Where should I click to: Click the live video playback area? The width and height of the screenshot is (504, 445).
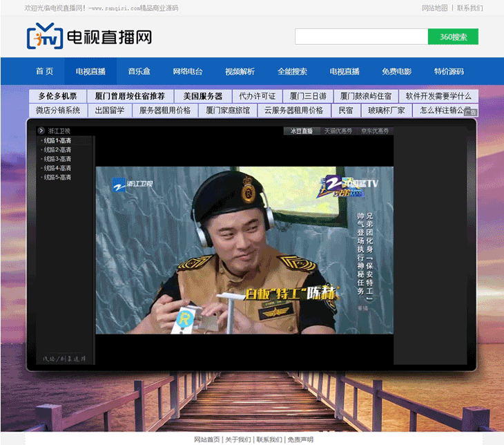coord(244,250)
